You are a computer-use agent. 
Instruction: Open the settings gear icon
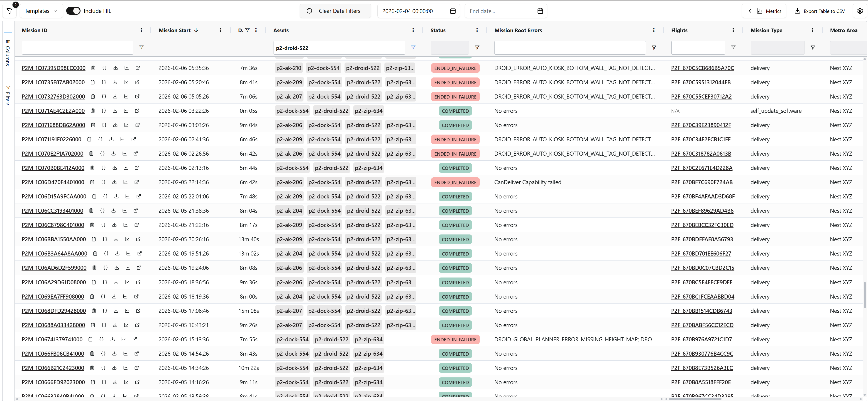860,11
